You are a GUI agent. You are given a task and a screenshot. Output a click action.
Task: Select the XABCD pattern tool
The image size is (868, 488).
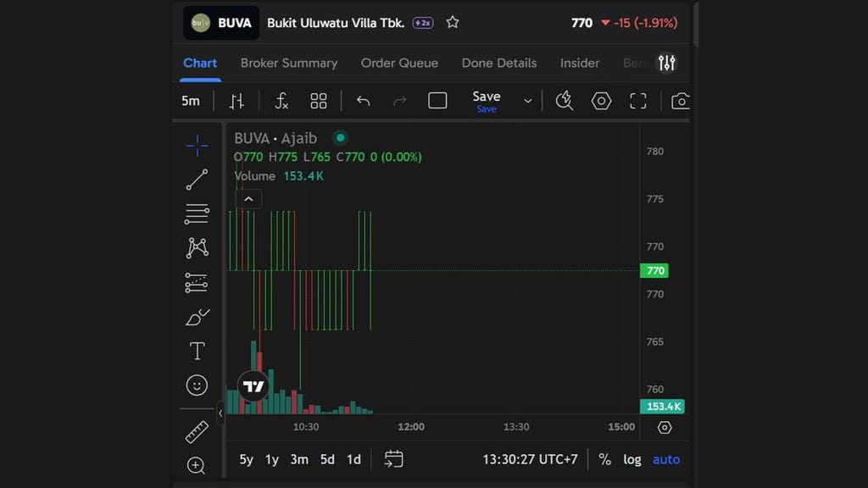197,248
